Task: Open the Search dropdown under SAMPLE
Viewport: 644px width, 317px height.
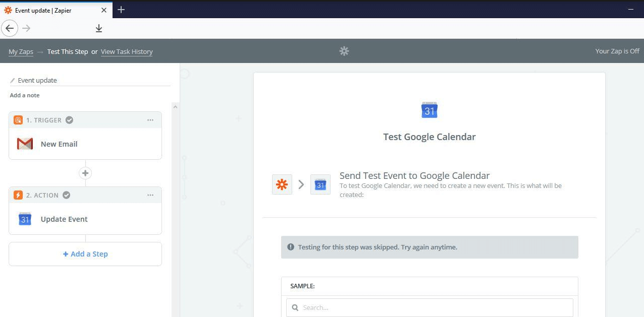Action: pyautogui.click(x=429, y=307)
